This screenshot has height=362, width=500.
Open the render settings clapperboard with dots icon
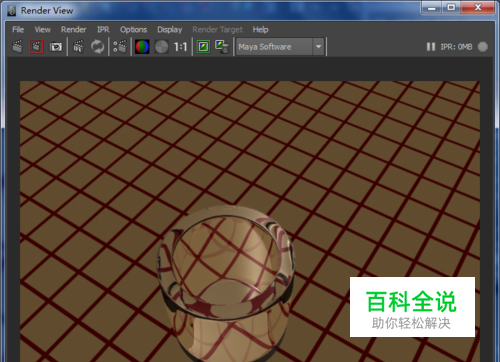[x=120, y=47]
